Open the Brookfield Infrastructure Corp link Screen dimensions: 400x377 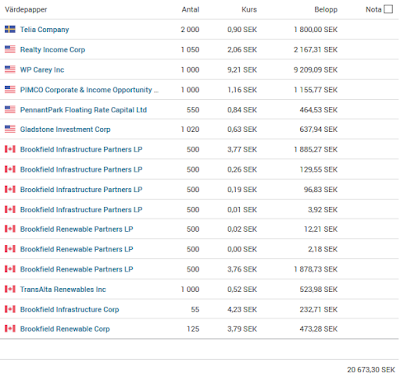pos(69,309)
